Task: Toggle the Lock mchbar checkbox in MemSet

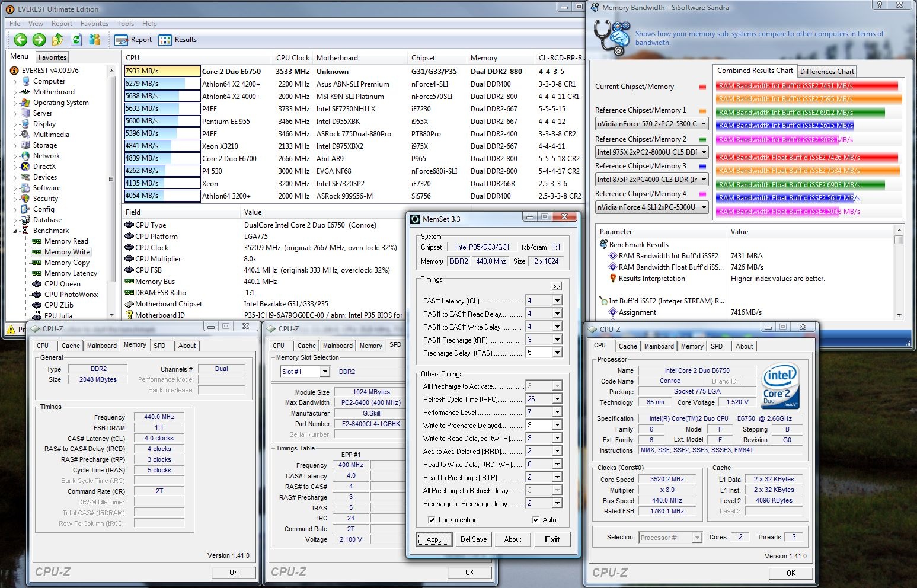Action: click(x=432, y=520)
